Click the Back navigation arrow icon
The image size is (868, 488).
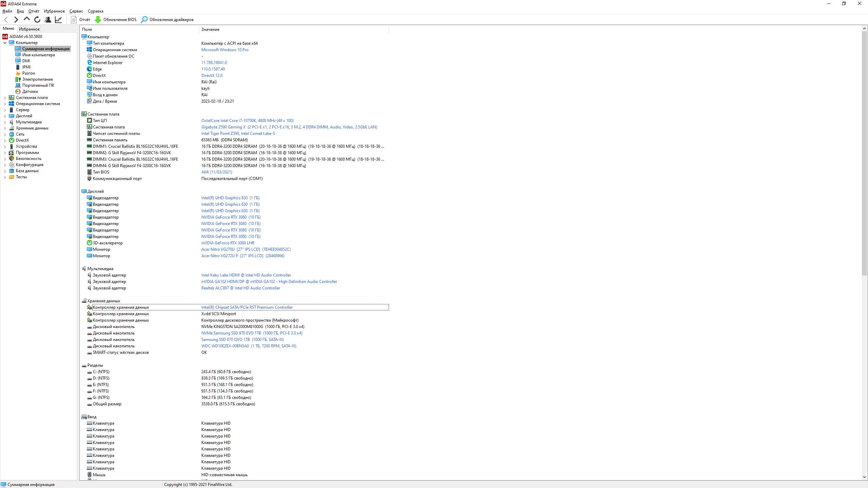(x=6, y=20)
